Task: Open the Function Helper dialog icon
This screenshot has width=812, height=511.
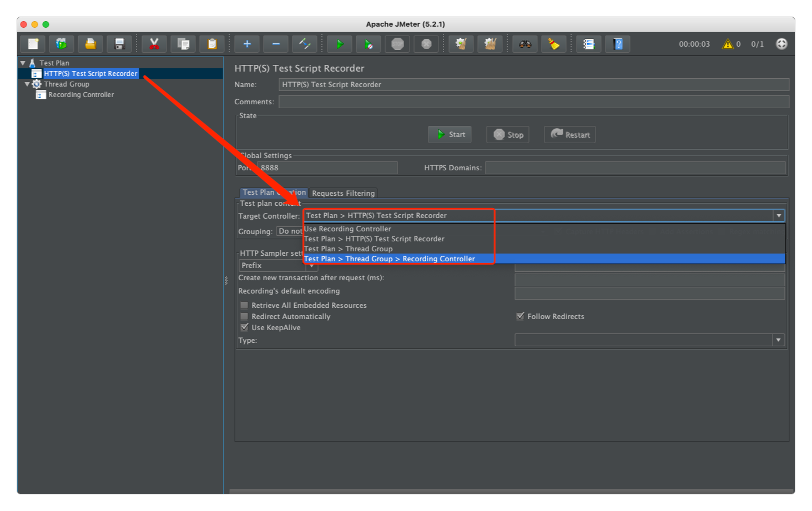Action: click(589, 44)
